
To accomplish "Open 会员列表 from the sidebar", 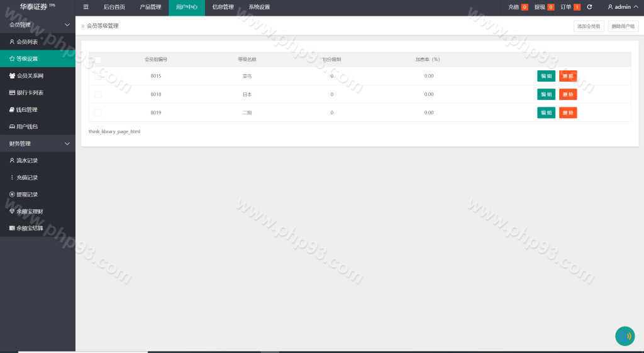I will pyautogui.click(x=27, y=42).
